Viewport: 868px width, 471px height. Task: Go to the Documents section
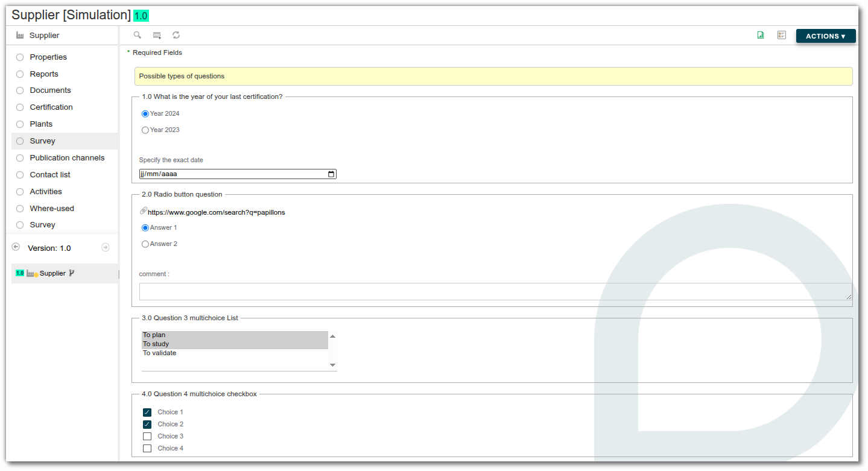(x=50, y=90)
